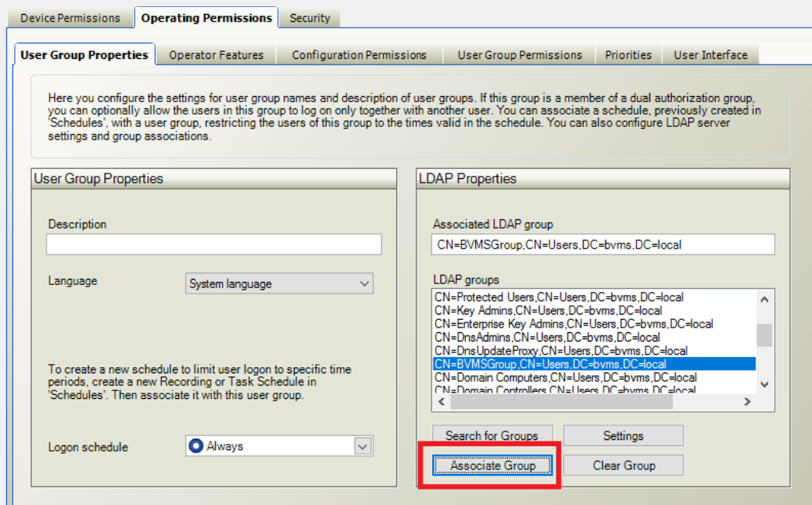
Task: Select the User Group Properties sub-tab
Action: [x=84, y=54]
